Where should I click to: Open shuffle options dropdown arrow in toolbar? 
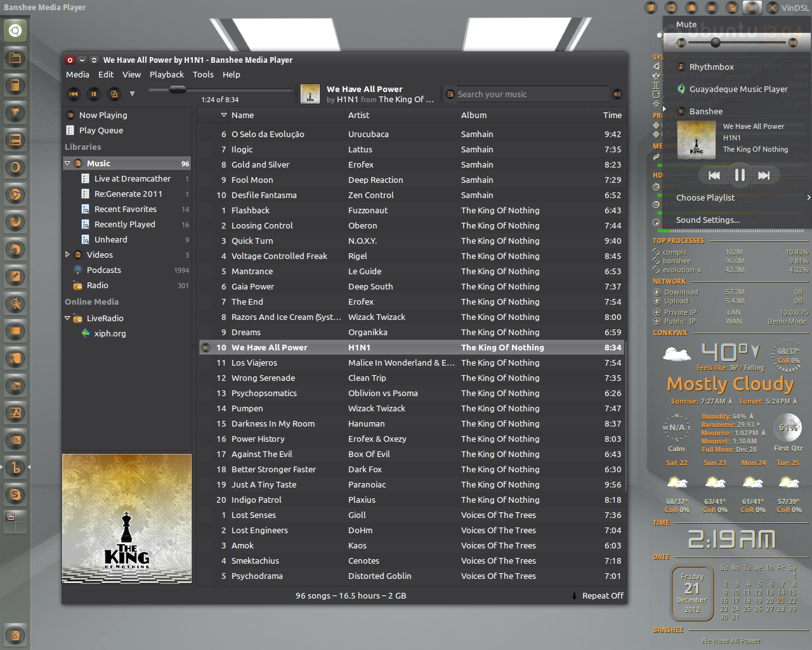[132, 94]
